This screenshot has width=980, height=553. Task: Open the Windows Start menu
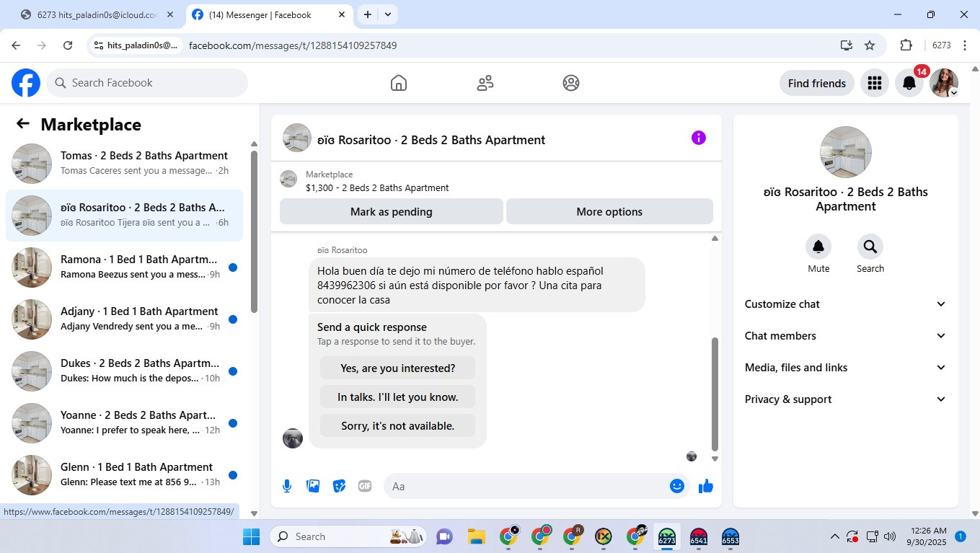pyautogui.click(x=251, y=536)
